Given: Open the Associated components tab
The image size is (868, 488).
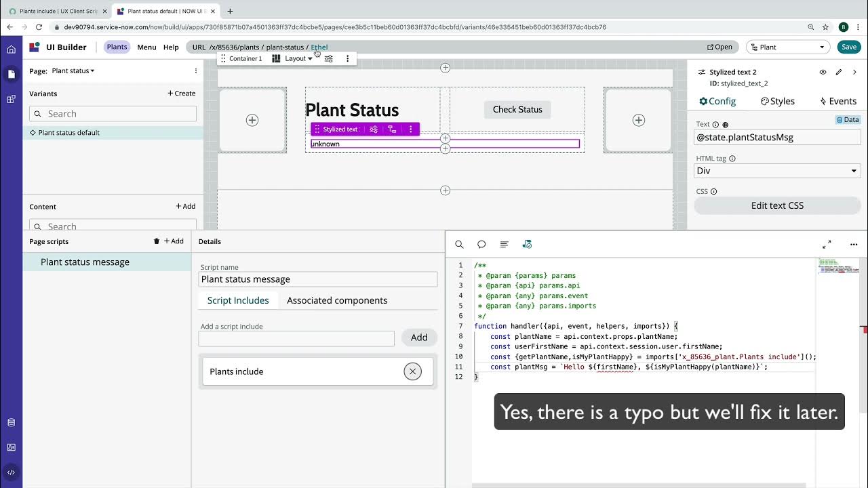Looking at the screenshot, I should [337, 300].
